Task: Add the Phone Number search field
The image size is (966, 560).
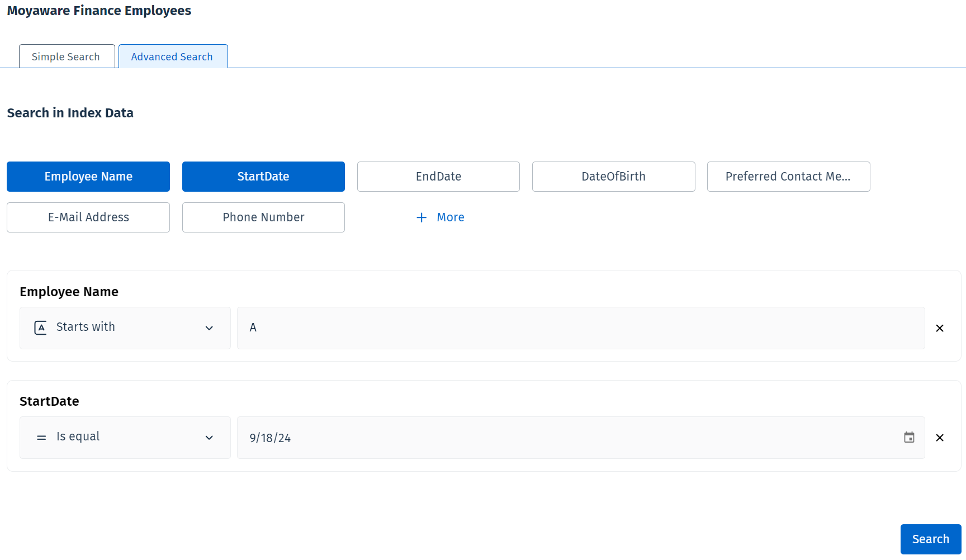Action: tap(263, 217)
